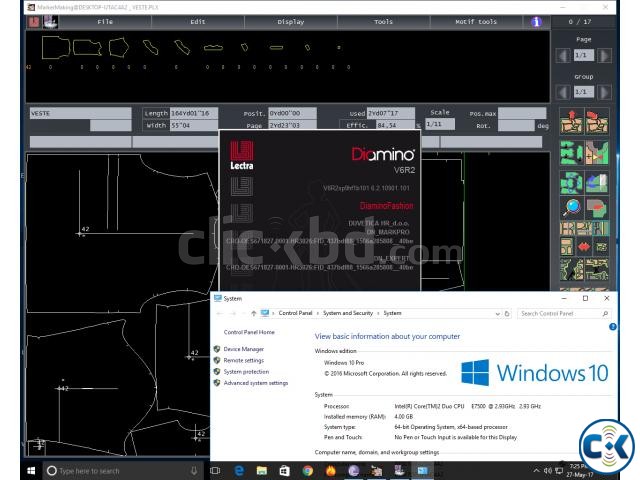Click the Search Control Panel box
Viewport: 640px width, 480px height.
[564, 313]
